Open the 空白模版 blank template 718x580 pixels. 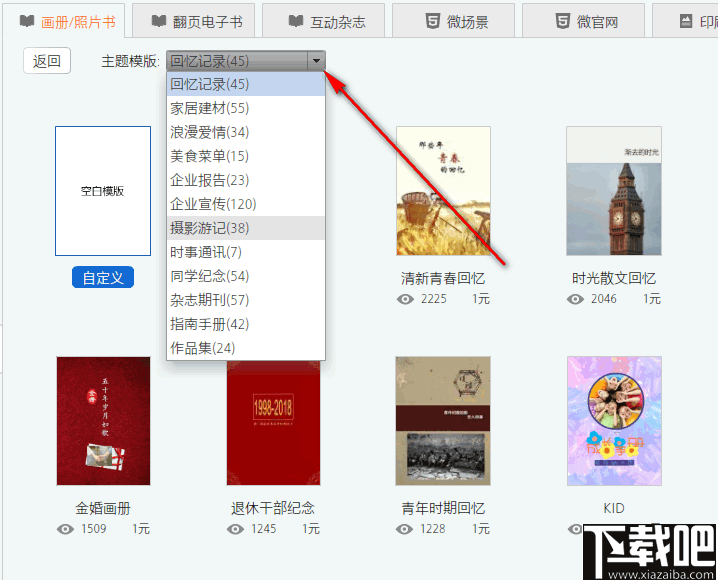(103, 191)
